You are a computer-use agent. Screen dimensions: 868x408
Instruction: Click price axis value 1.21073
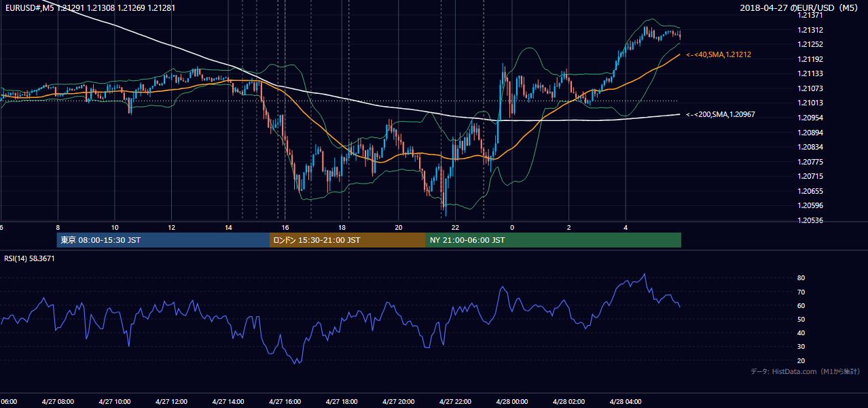click(x=811, y=88)
